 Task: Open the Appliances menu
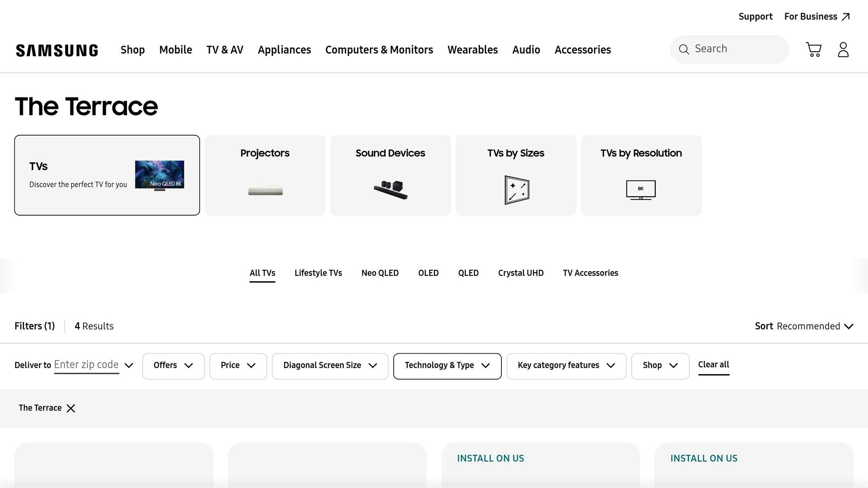(x=284, y=50)
